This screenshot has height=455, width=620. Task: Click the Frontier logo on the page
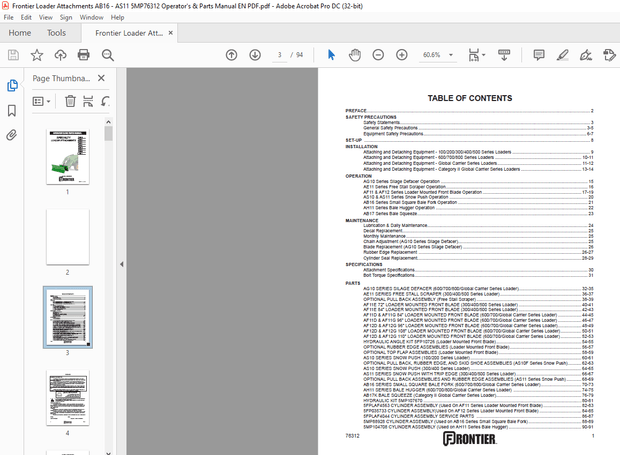(x=469, y=439)
